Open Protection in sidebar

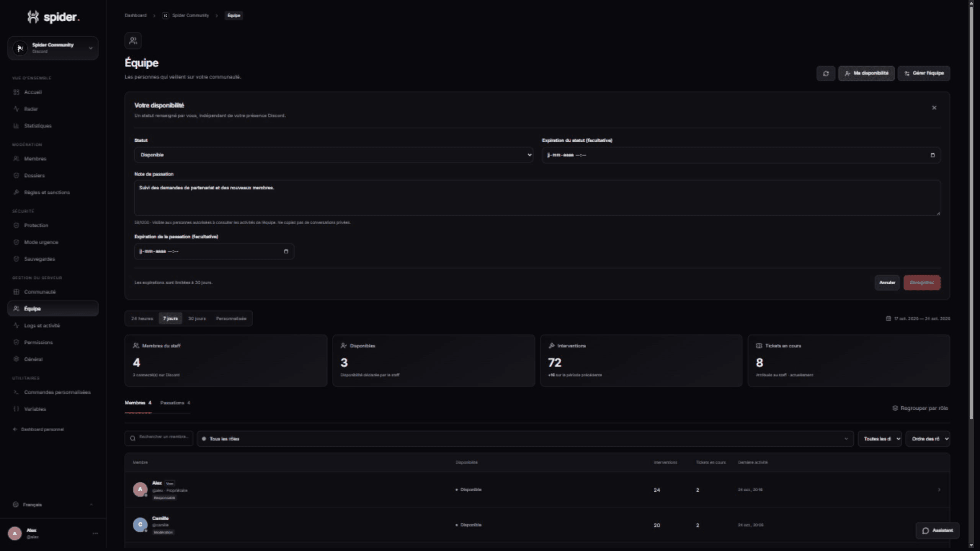click(x=53, y=225)
